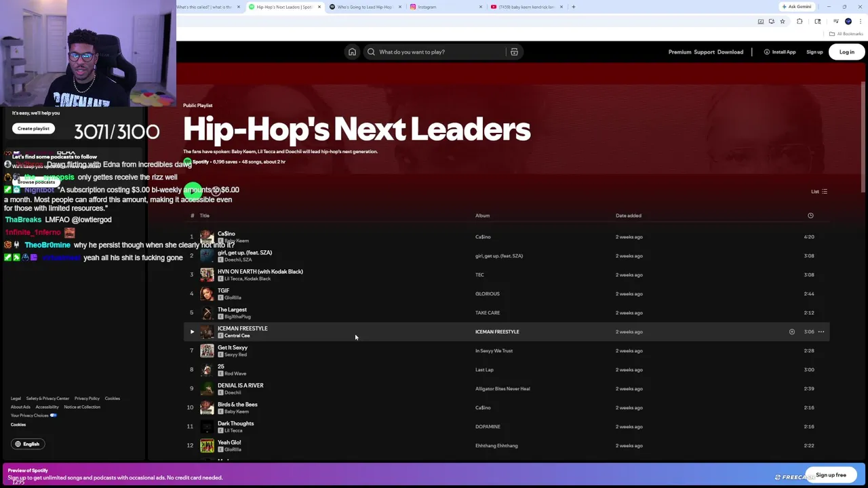The height and width of the screenshot is (488, 868).
Task: Click Install App
Action: click(x=780, y=52)
